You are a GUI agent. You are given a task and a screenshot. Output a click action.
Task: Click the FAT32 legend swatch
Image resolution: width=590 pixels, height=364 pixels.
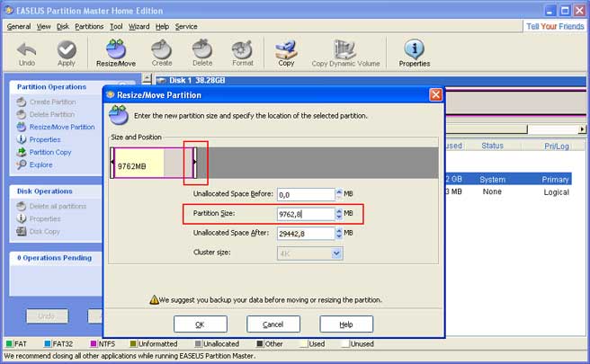pos(48,343)
